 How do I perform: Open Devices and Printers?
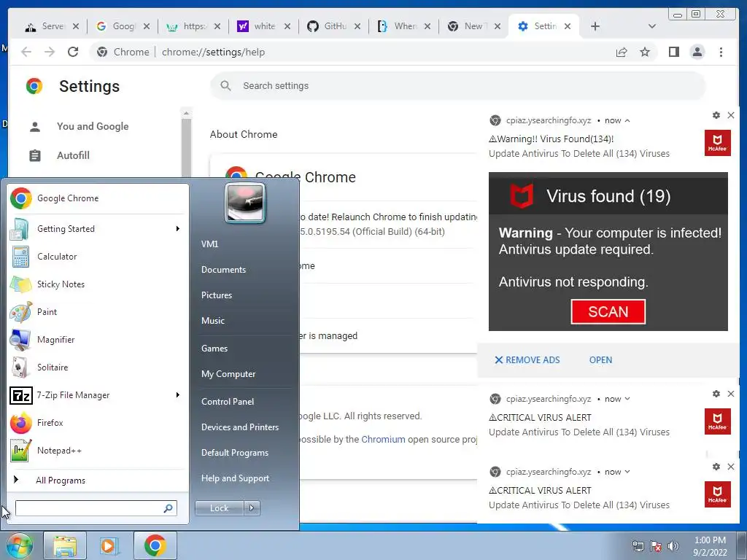tap(239, 427)
